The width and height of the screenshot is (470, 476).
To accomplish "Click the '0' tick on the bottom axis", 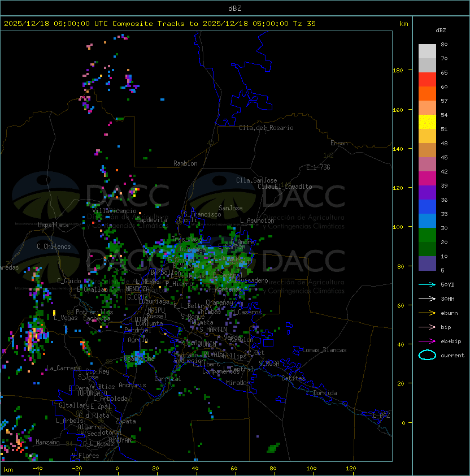I will 117,469.
